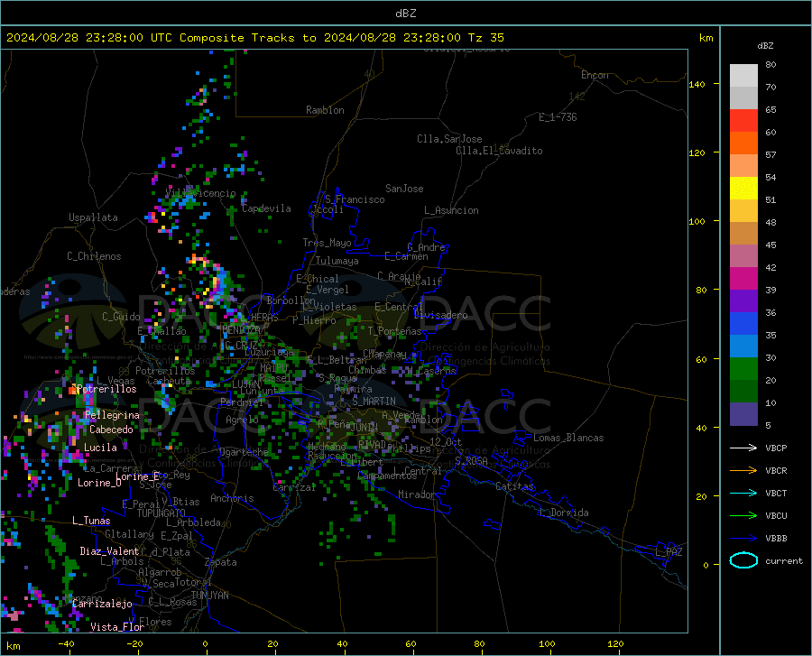
Task: Click the timestamp header text
Action: pyautogui.click(x=254, y=38)
